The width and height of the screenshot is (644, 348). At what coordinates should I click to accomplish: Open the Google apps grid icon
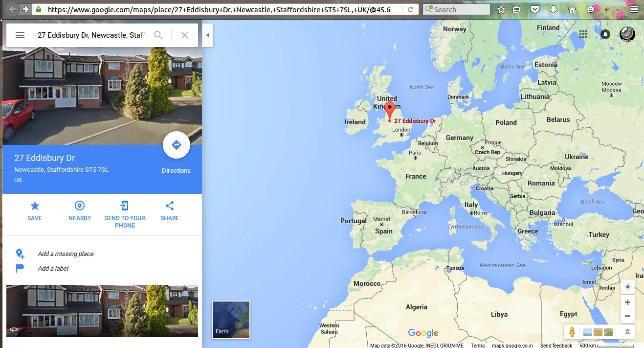(583, 34)
